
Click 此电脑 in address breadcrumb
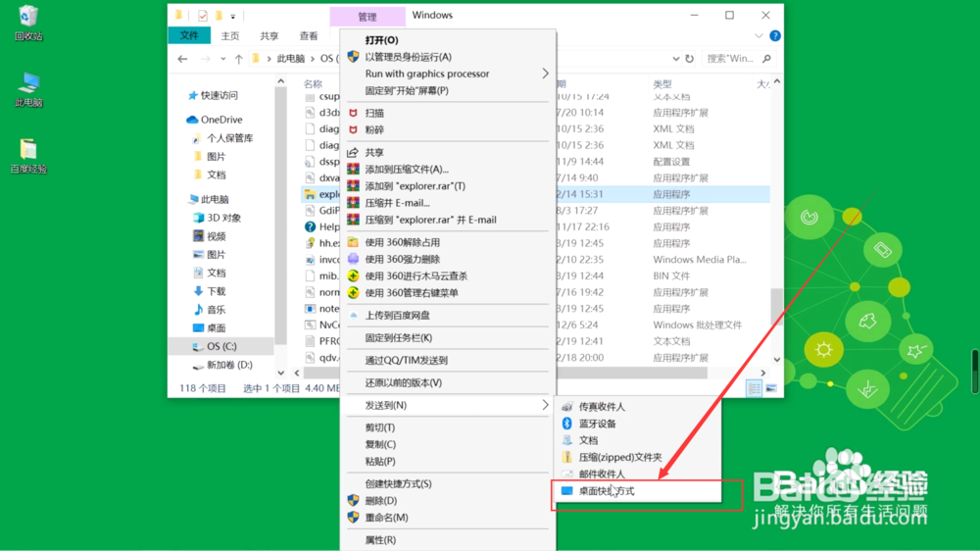[291, 59]
